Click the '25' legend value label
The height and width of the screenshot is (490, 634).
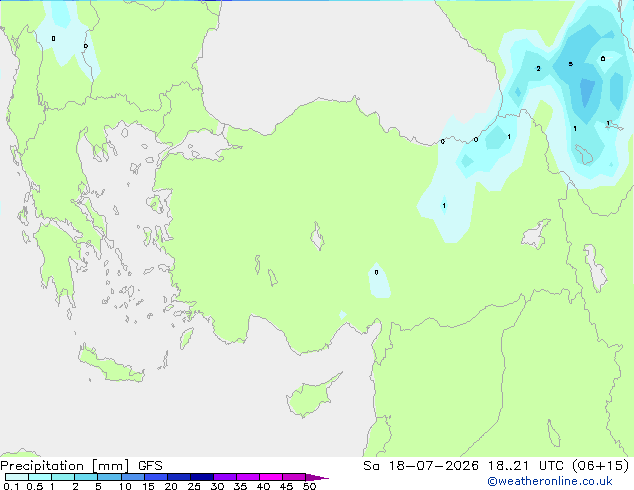click(194, 486)
